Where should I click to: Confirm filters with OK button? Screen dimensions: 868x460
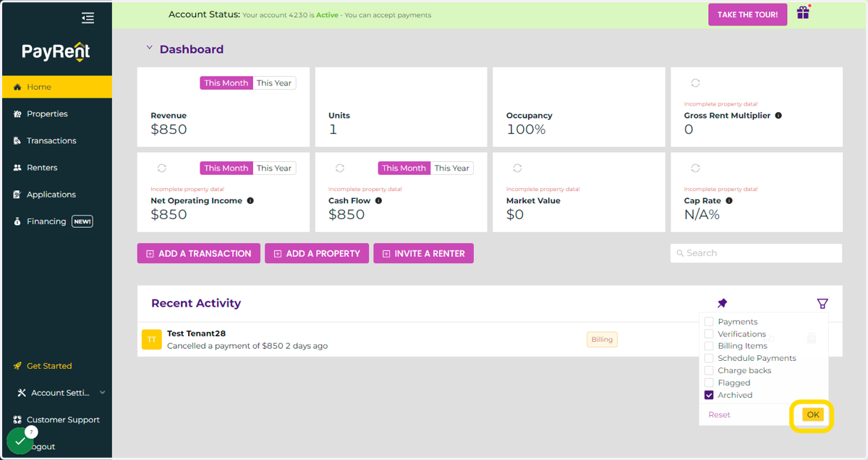click(x=813, y=414)
